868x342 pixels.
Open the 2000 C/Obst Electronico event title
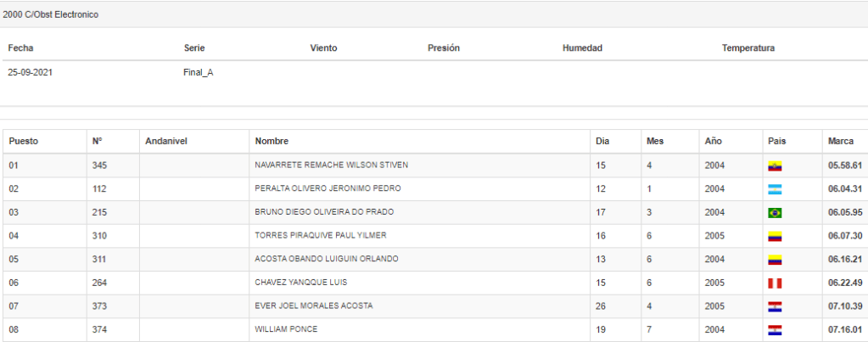point(50,14)
